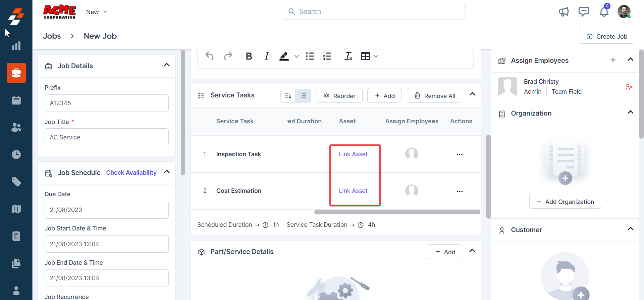Screen dimensions: 644x300
Task: Open the Jobs briefcase sidebar icon
Action: pos(16,73)
